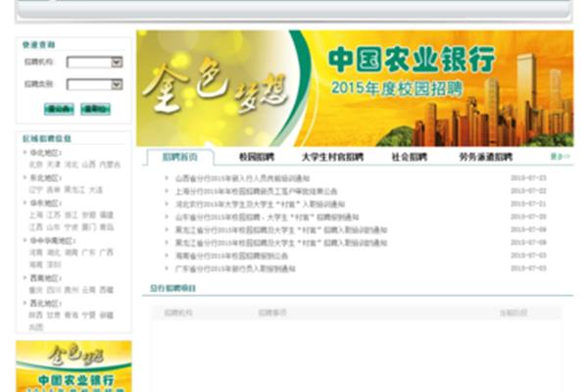Click the 华东地区 region heading
Image resolution: width=588 pixels, height=392 pixels.
46,203
